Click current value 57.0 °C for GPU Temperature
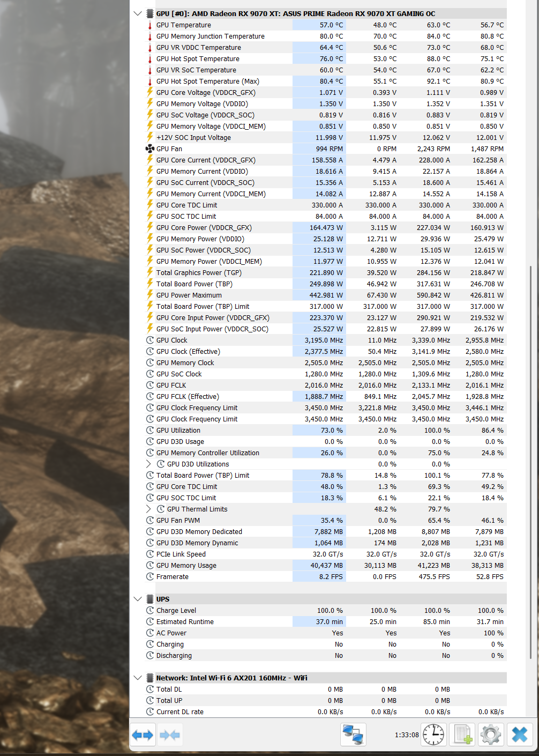Viewport: 539px width, 756px height. coord(331,25)
